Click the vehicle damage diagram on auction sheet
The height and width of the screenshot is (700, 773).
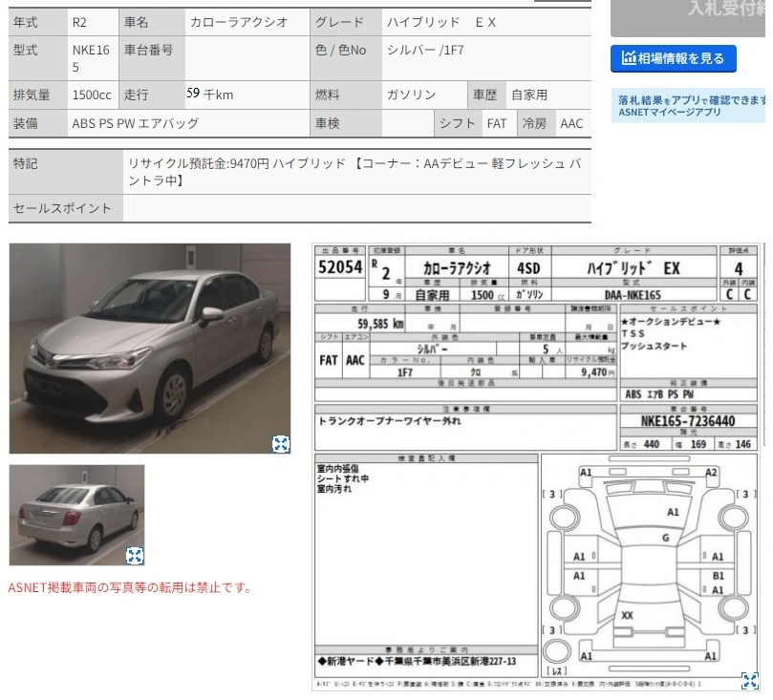[649, 566]
